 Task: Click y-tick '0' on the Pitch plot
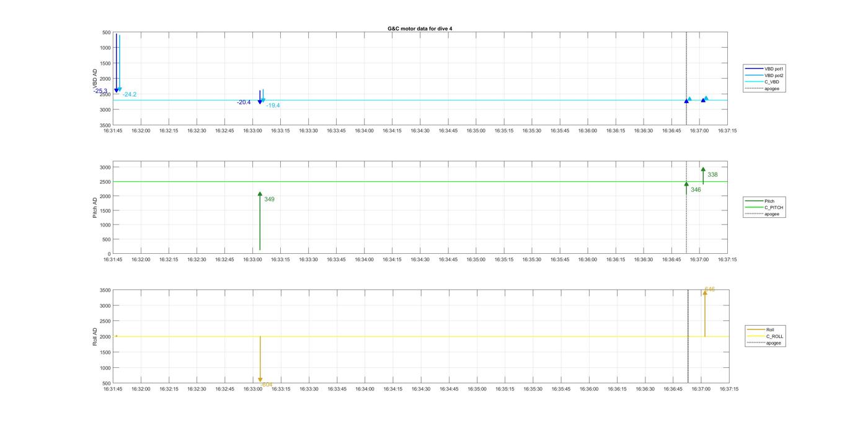(109, 254)
